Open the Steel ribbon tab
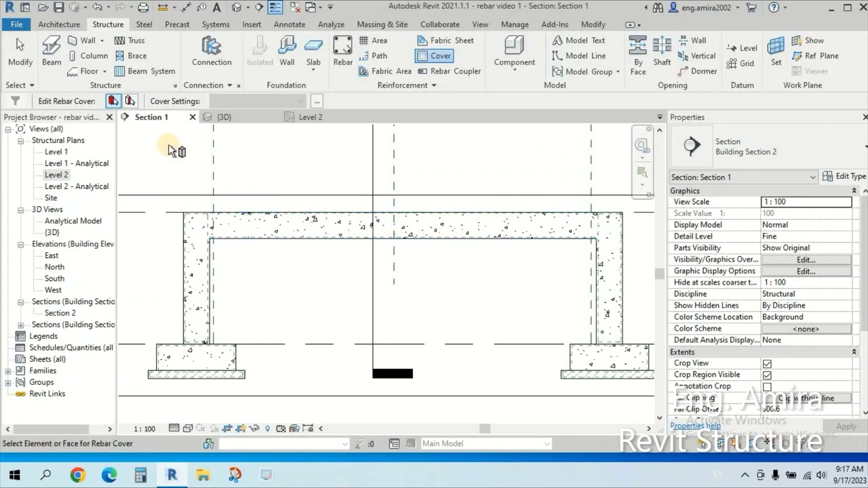 144,24
